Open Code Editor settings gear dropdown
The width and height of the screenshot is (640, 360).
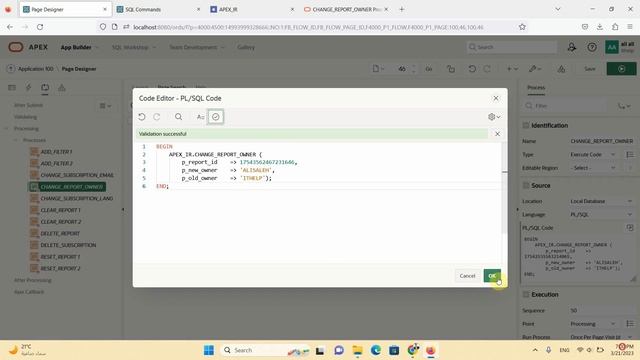point(494,117)
